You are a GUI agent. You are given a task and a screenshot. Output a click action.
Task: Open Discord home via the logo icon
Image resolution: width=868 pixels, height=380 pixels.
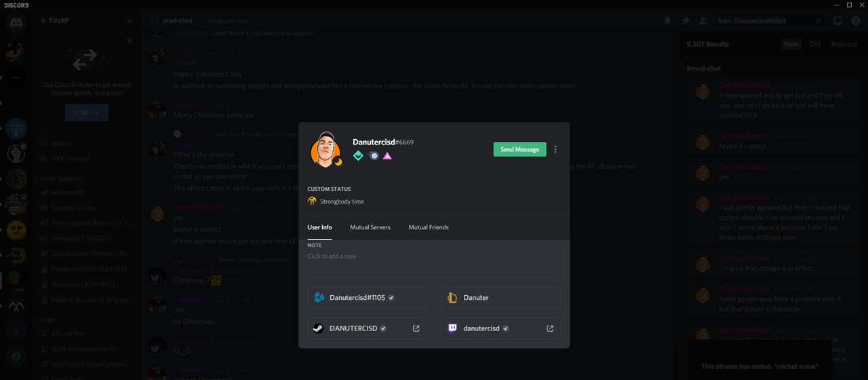[x=16, y=23]
